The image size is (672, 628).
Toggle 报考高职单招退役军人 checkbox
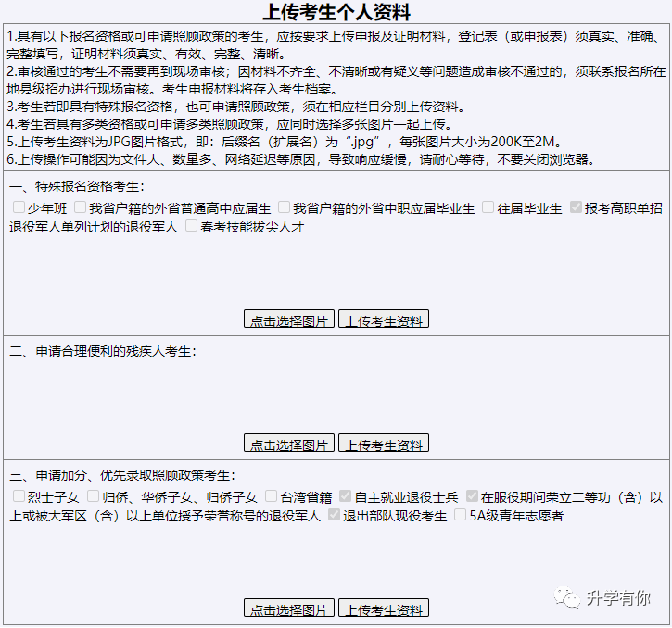pyautogui.click(x=576, y=207)
